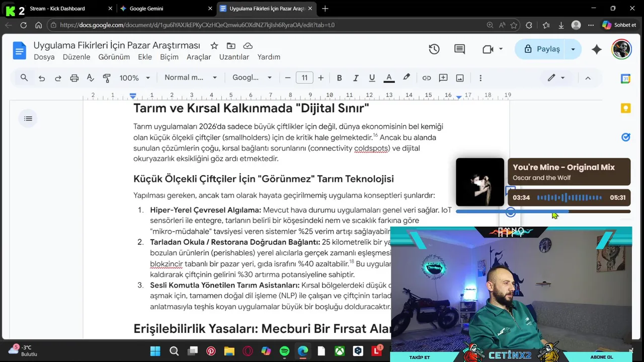Image resolution: width=644 pixels, height=362 pixels.
Task: Check the cloud save status icon
Action: (x=248, y=46)
